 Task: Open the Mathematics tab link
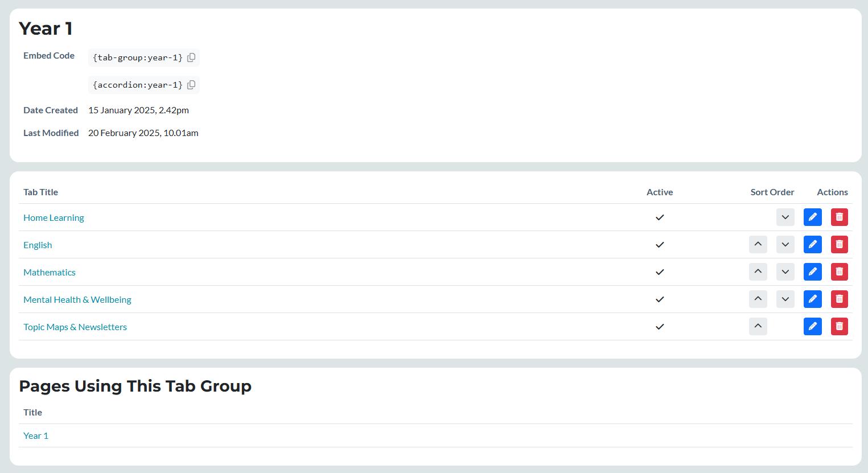tap(50, 272)
